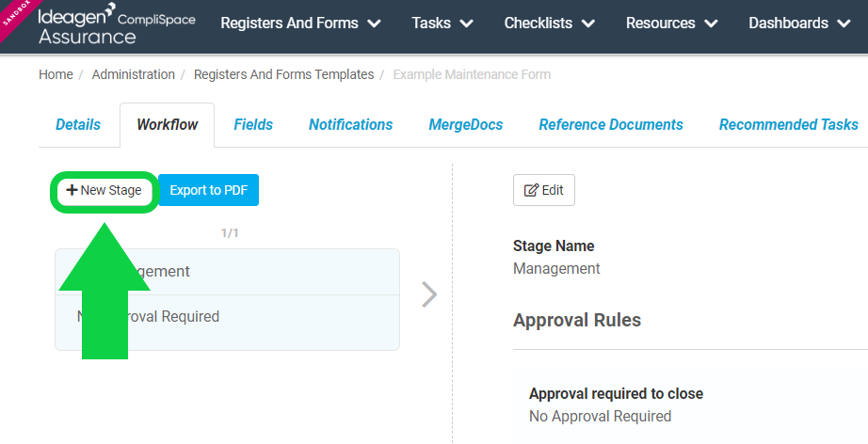Open the Ideagen CompliSpace Assurance logo
This screenshot has width=868, height=444.
point(116,24)
